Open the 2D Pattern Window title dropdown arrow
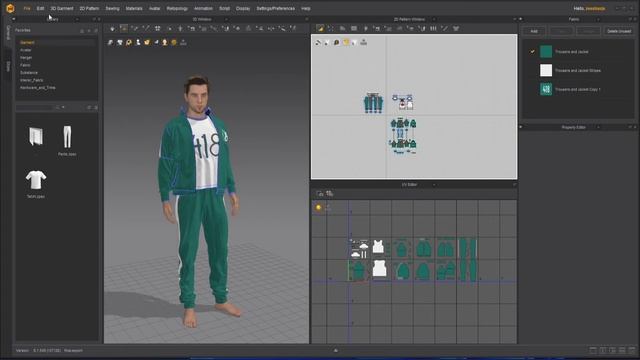 tap(434, 19)
